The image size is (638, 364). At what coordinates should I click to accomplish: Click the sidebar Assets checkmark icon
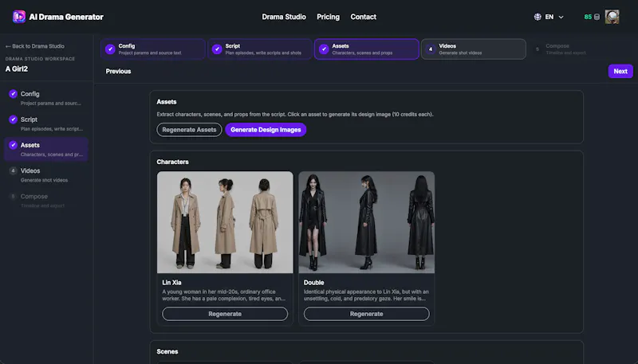pos(13,145)
